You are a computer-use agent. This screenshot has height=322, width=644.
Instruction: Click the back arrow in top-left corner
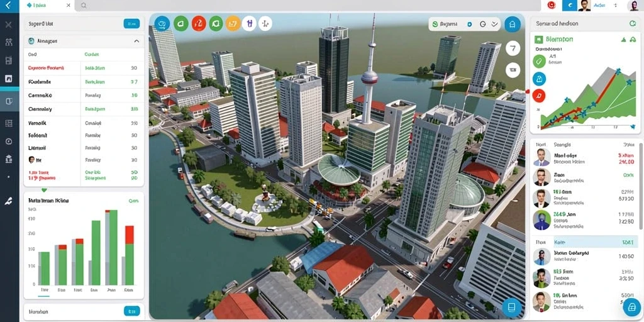tap(7, 5)
